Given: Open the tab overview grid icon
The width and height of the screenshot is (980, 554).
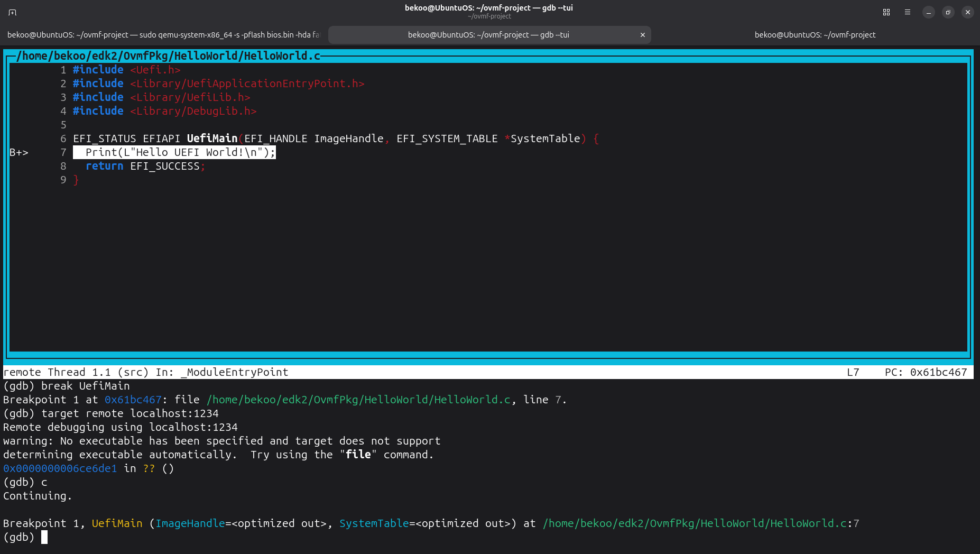Looking at the screenshot, I should (x=886, y=12).
